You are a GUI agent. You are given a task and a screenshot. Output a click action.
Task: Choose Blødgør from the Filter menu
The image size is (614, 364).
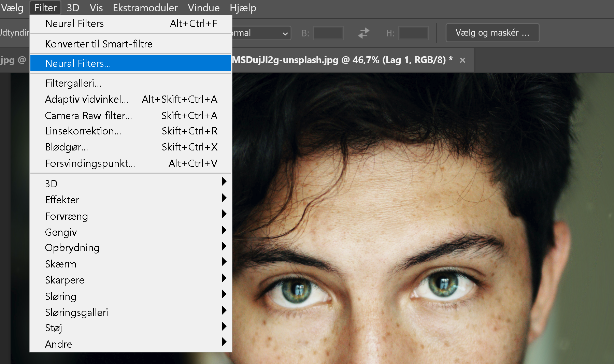pyautogui.click(x=67, y=147)
